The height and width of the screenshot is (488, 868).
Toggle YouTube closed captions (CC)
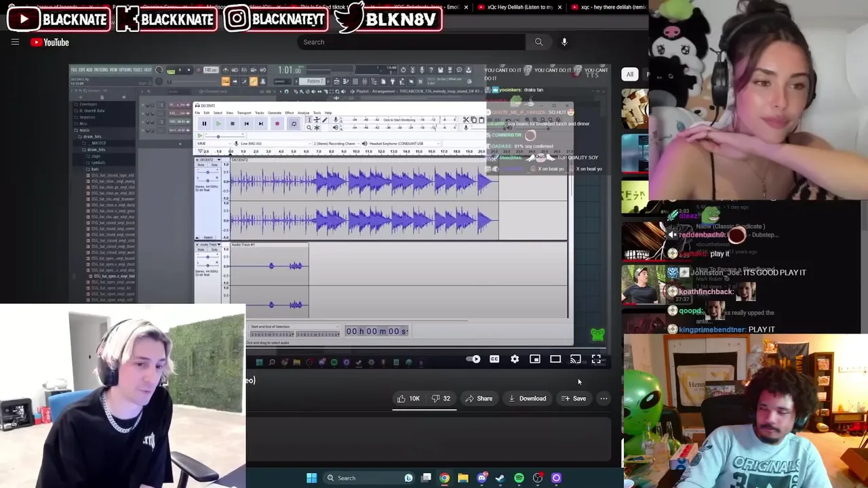[494, 359]
